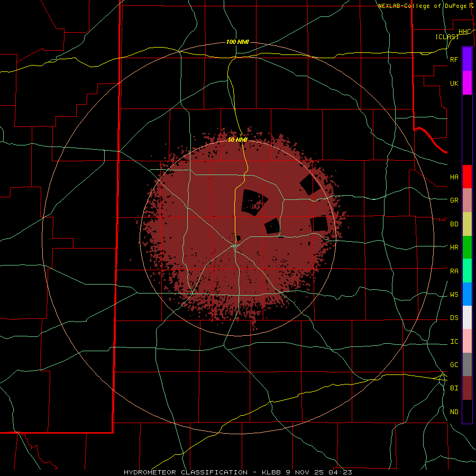Click the "WS" legend label

pos(454,295)
